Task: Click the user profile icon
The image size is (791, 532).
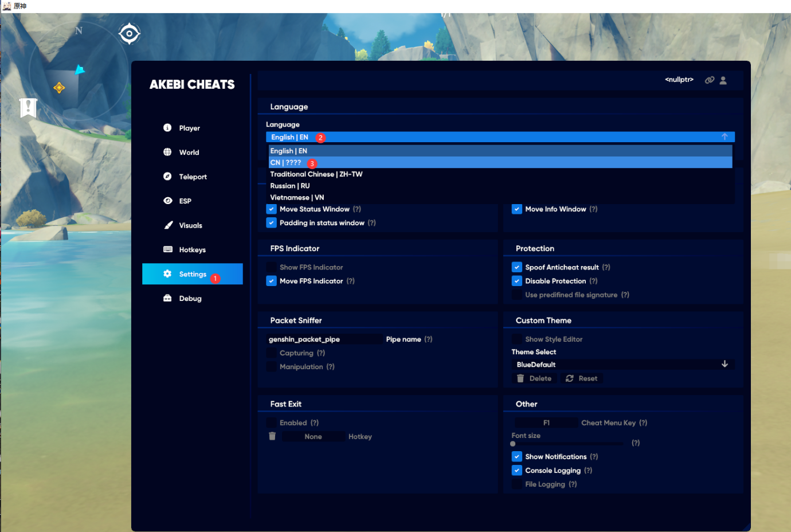Action: pyautogui.click(x=723, y=80)
